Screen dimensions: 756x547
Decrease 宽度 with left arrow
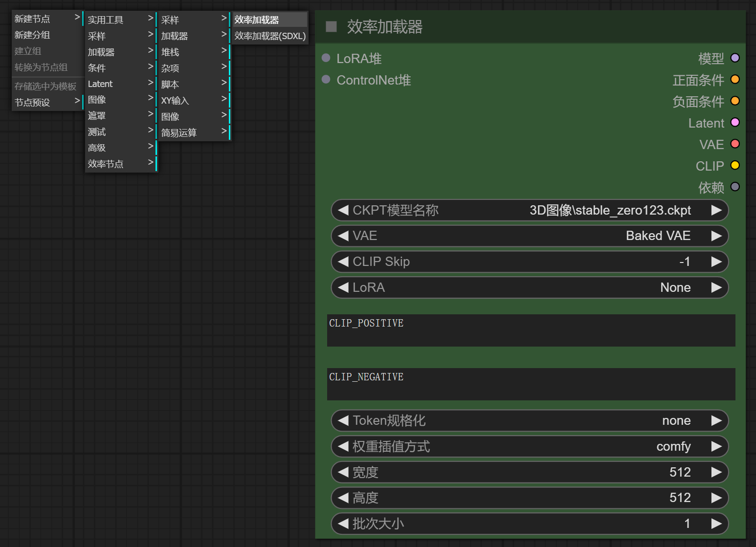343,472
